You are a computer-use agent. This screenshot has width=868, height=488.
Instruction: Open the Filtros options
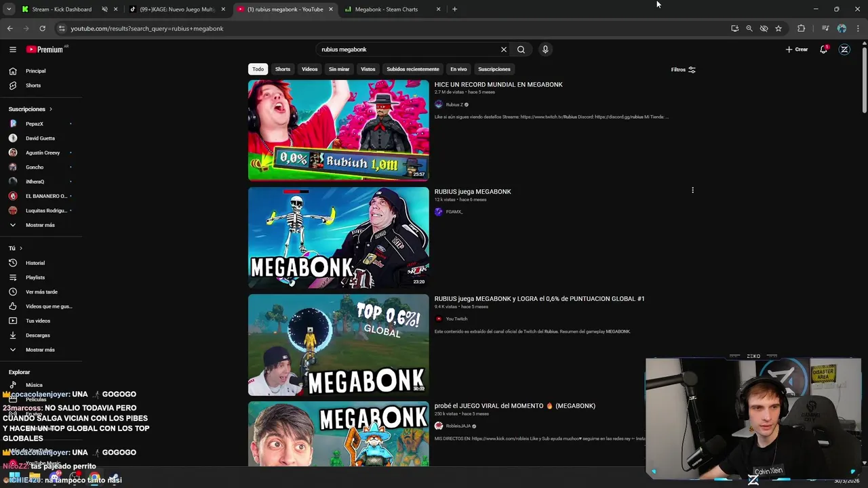pyautogui.click(x=683, y=70)
